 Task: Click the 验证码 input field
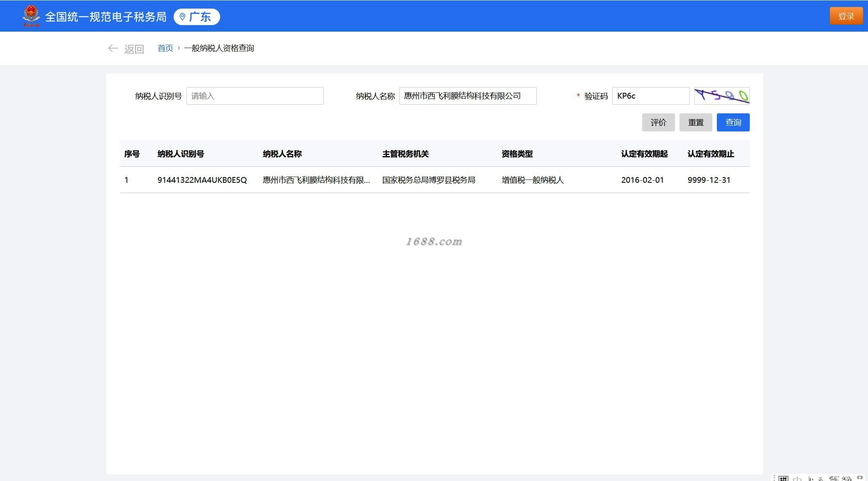pos(650,96)
